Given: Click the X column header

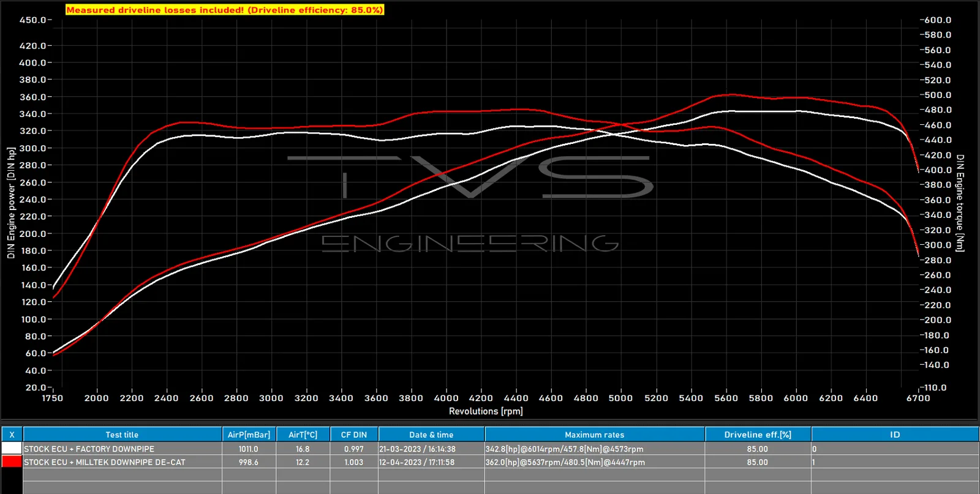Looking at the screenshot, I should pyautogui.click(x=12, y=435).
